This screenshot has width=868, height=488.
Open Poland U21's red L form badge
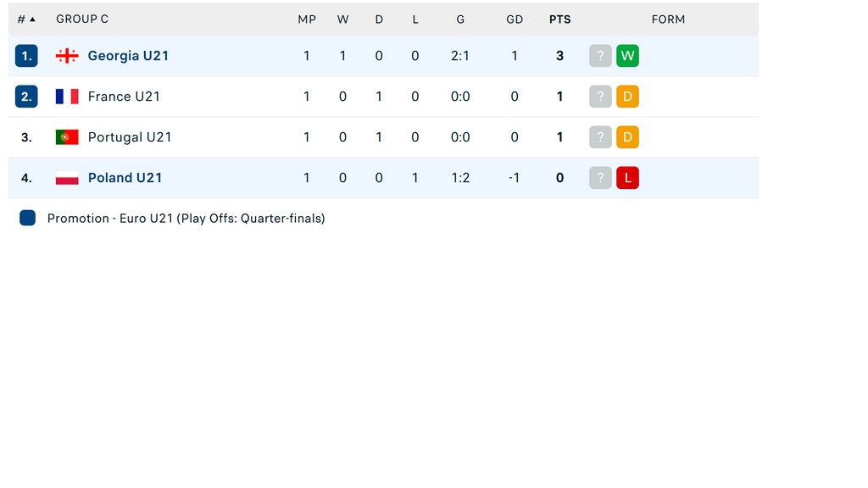tap(627, 178)
